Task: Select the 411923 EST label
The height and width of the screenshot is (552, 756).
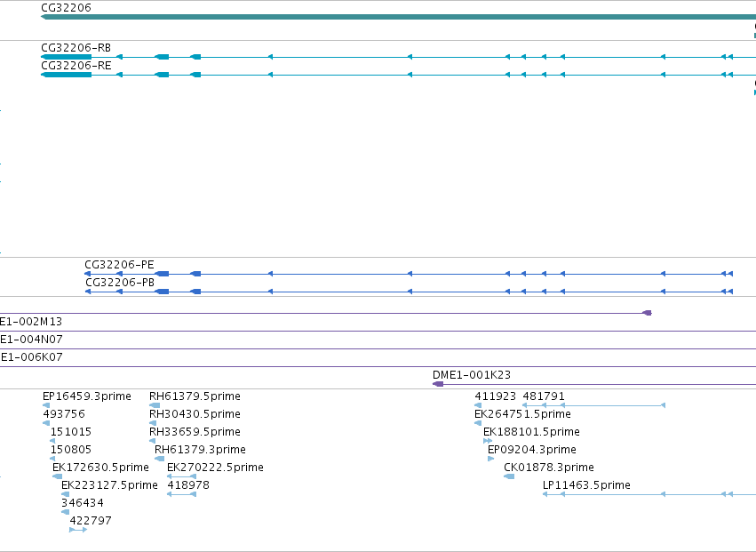Action: 495,396
